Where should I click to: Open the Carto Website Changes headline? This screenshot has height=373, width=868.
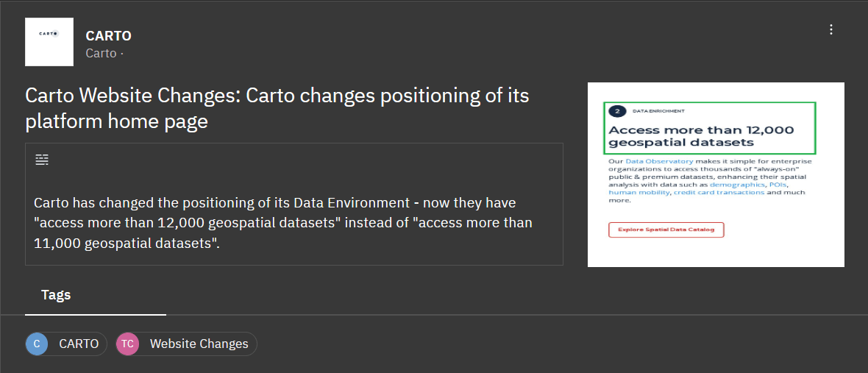tap(277, 108)
